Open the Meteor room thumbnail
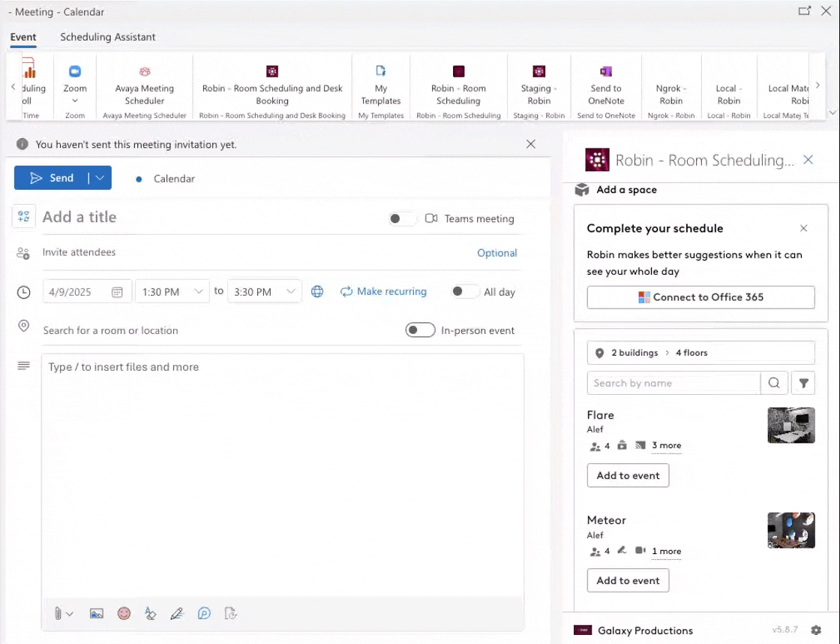Screen dimensions: 840x644 (790, 530)
